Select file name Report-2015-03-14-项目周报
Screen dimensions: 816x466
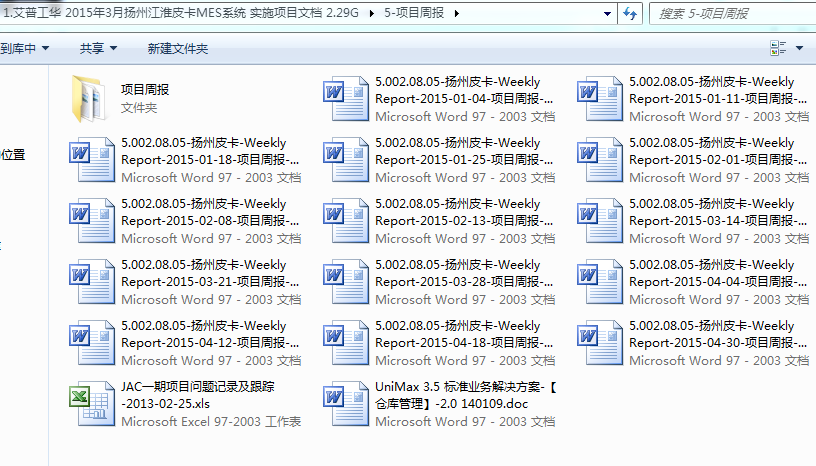point(718,212)
